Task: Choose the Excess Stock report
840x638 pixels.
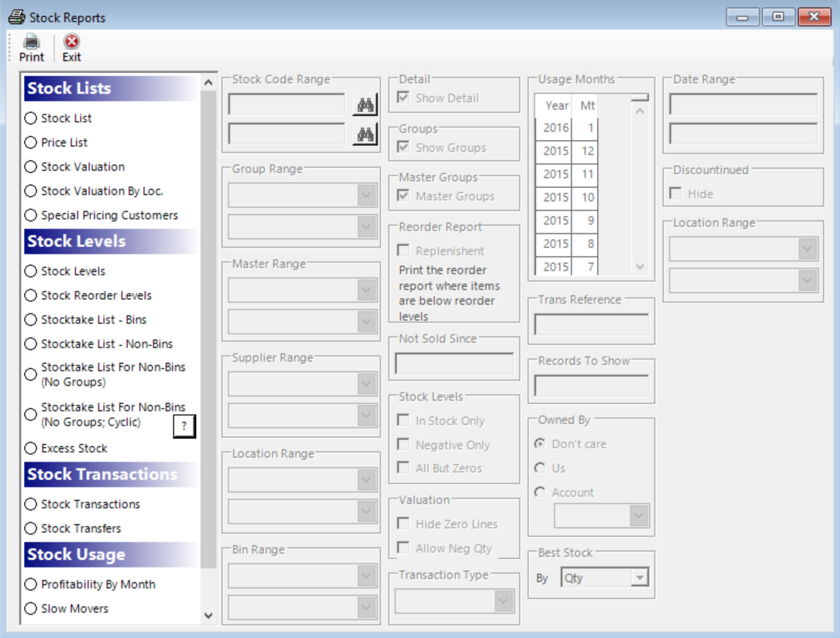Action: point(31,448)
